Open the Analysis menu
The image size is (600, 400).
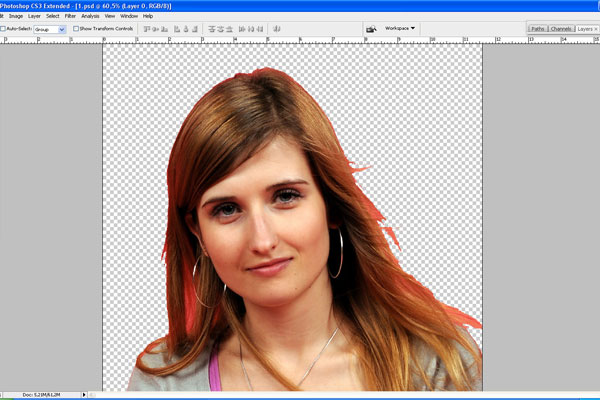click(x=90, y=16)
